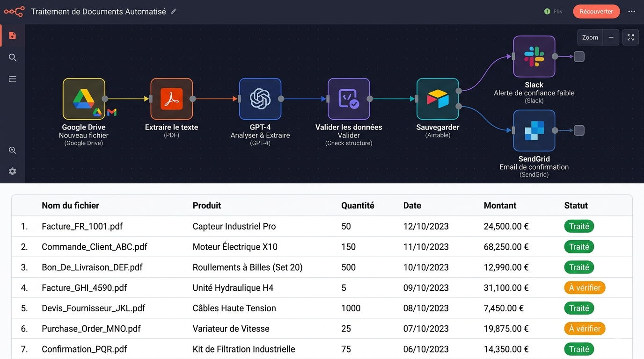Viewport: 644px width, 359px height.
Task: Toggle fullscreen canvas view
Action: click(631, 37)
